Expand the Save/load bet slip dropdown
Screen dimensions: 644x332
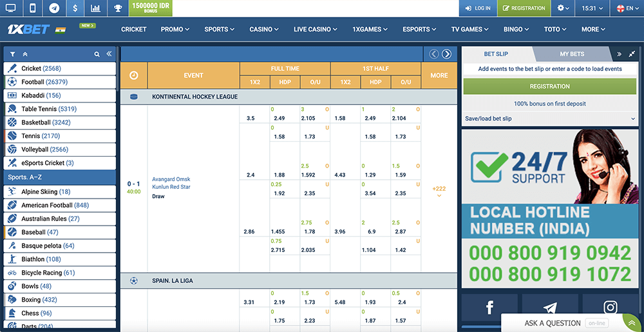click(x=549, y=119)
